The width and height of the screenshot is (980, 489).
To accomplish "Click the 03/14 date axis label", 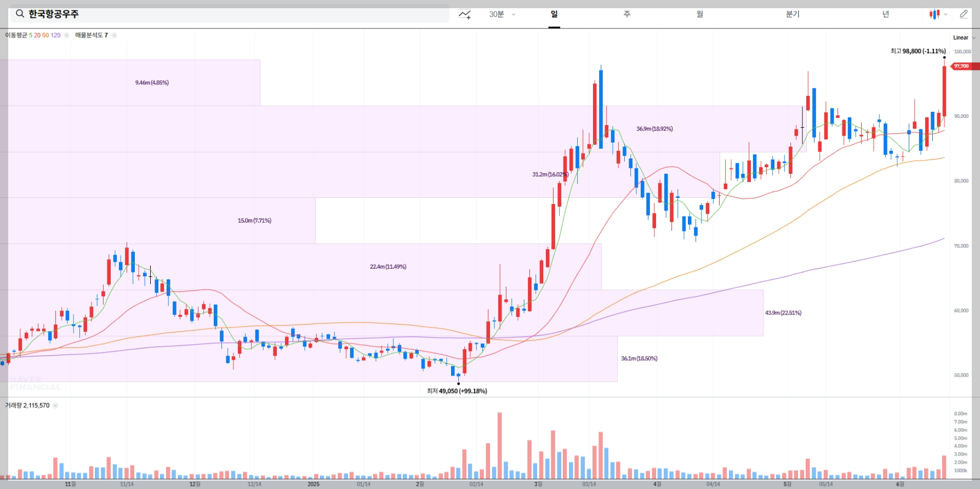I will (x=589, y=484).
